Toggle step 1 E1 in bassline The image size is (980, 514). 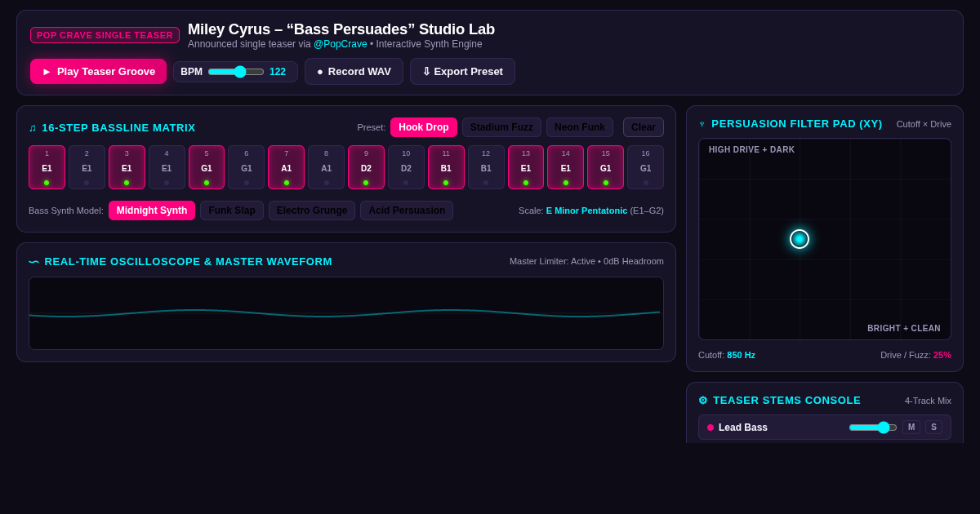point(47,167)
